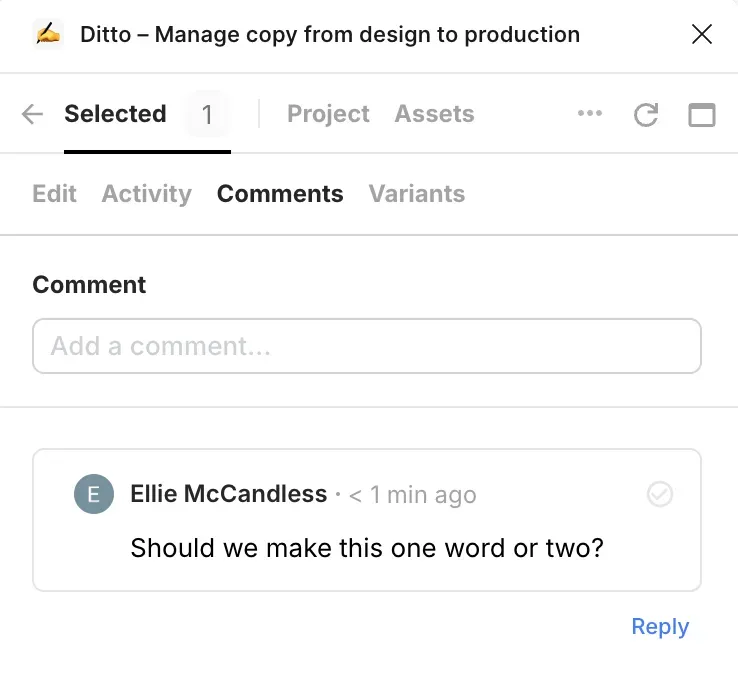Click the comment text 'Should we make this one word'

pyautogui.click(x=312, y=548)
